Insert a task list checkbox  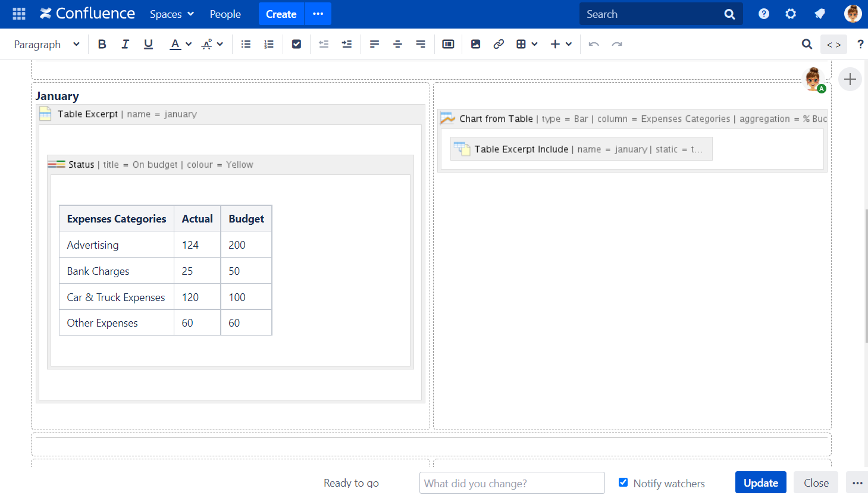[296, 44]
